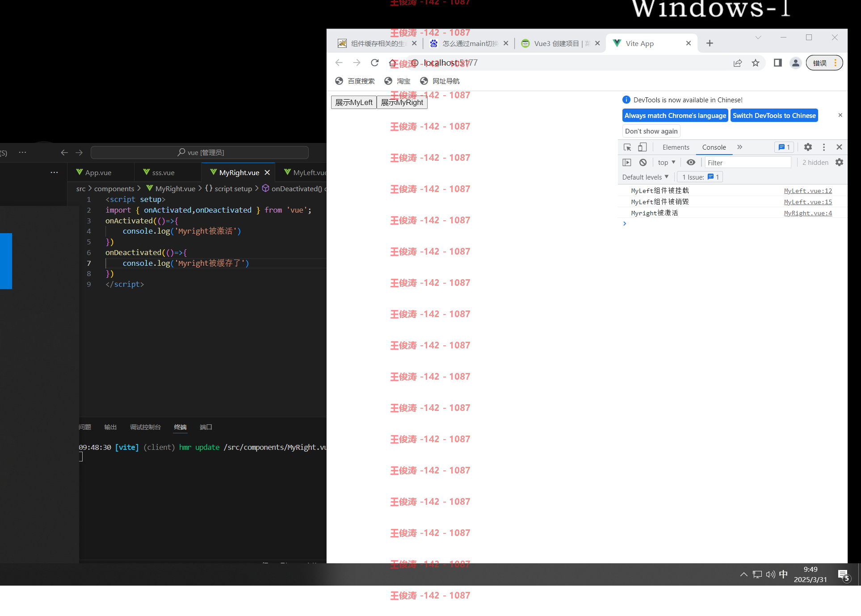Open the volume control in system tray
The width and height of the screenshot is (861, 616).
click(x=770, y=574)
